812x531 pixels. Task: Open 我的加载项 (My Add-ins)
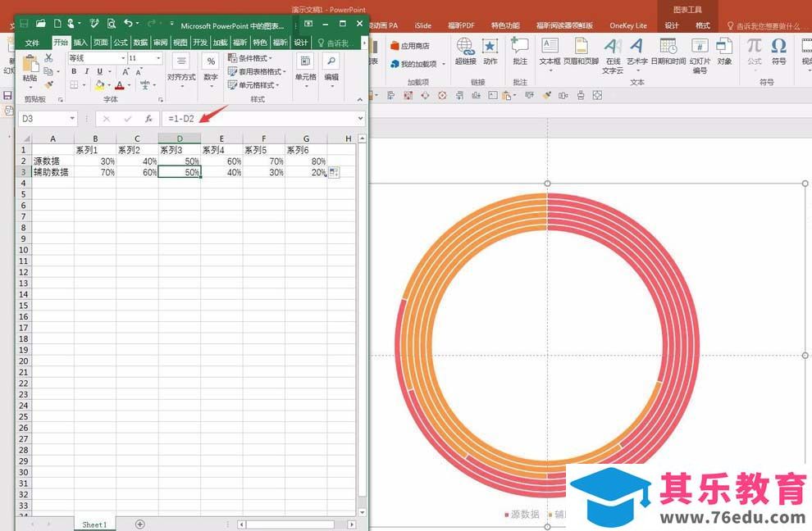[x=418, y=64]
